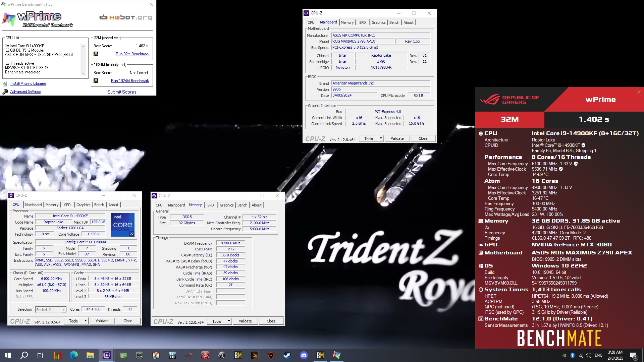The image size is (644, 362).
Task: Click Validate in CPU-Z CPU window
Action: point(102,321)
